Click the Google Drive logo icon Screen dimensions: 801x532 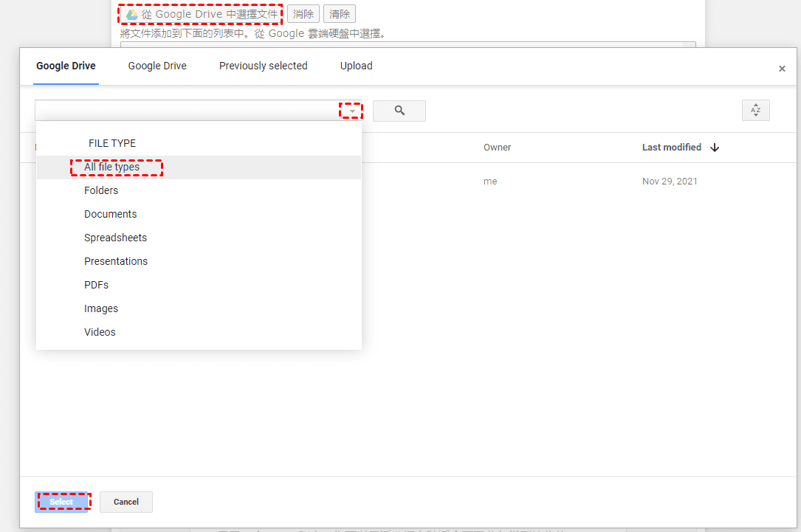click(x=132, y=15)
